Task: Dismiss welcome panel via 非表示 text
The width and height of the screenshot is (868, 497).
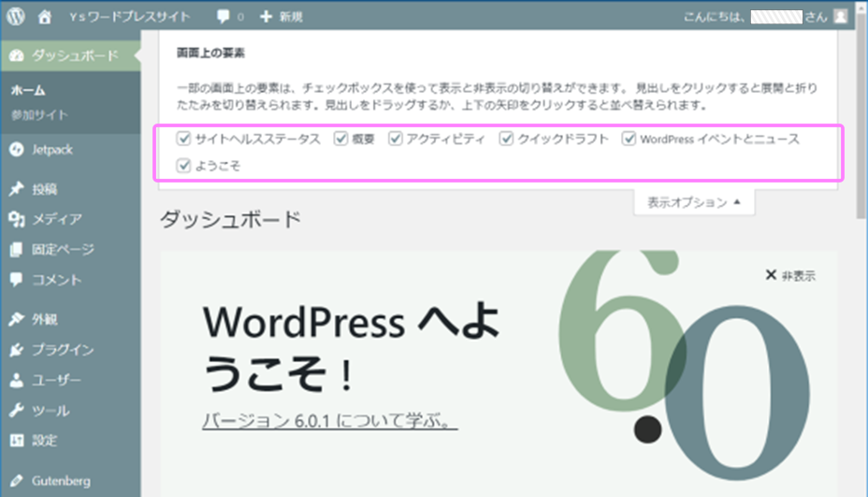Action: [798, 275]
